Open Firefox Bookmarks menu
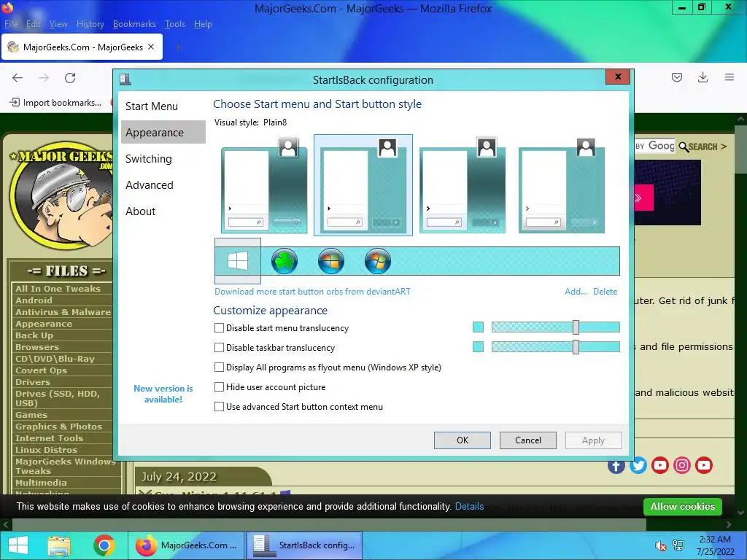This screenshot has width=747, height=560. 134,24
